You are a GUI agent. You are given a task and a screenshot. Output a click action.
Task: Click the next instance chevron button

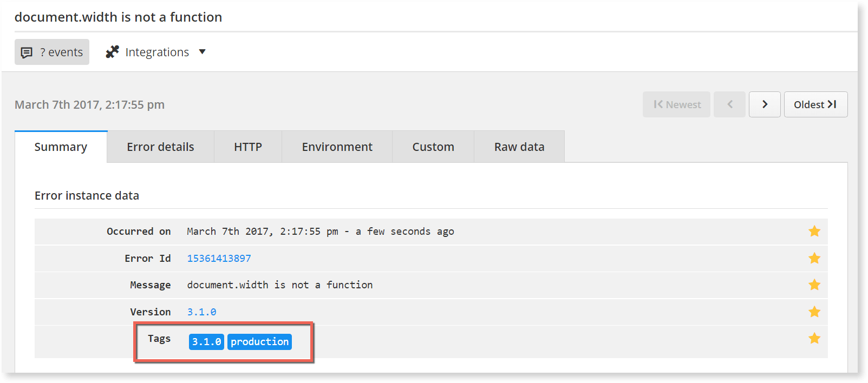pos(765,104)
